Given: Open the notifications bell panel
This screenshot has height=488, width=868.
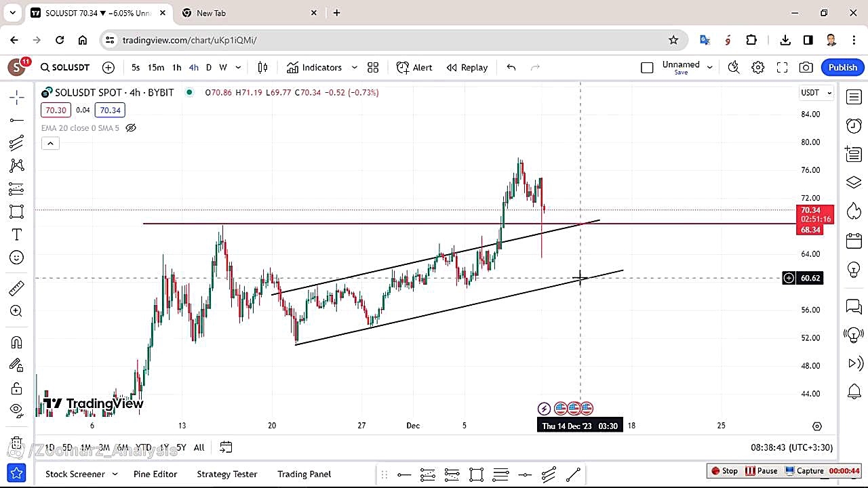Looking at the screenshot, I should pos(854,391).
